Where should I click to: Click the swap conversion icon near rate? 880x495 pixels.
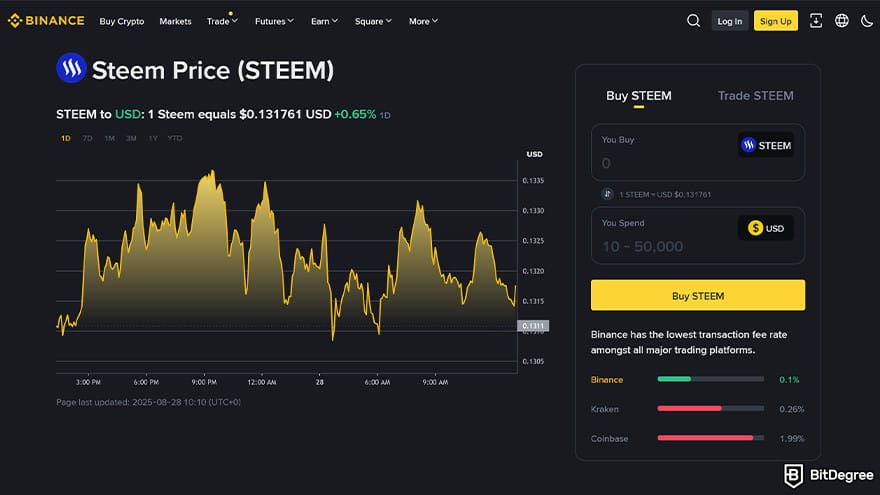tap(607, 194)
